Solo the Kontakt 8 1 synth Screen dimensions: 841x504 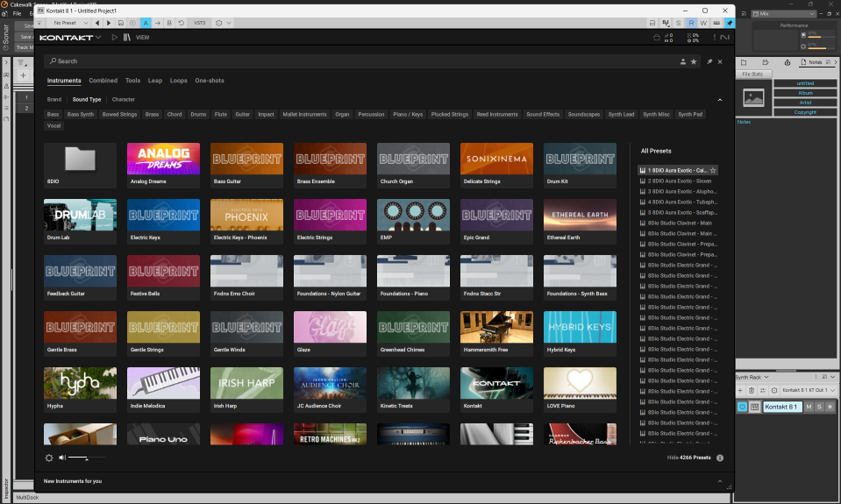[819, 407]
